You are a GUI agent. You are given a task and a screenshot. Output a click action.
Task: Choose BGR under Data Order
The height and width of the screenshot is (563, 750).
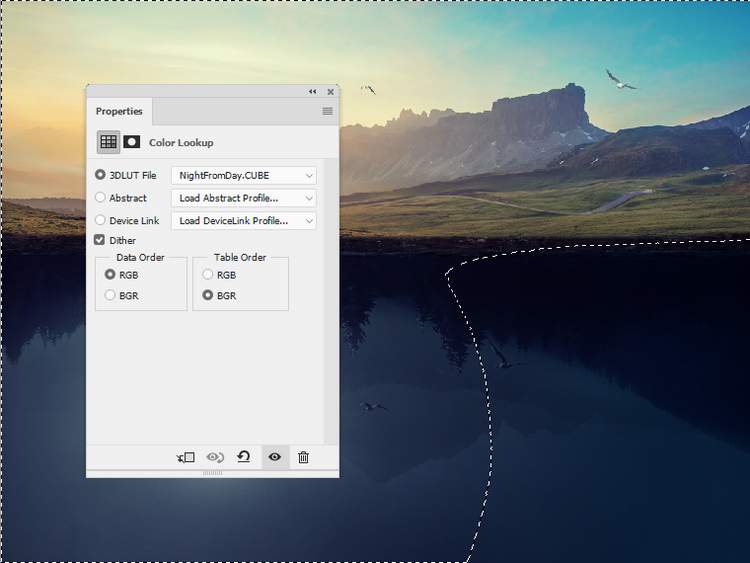point(110,295)
